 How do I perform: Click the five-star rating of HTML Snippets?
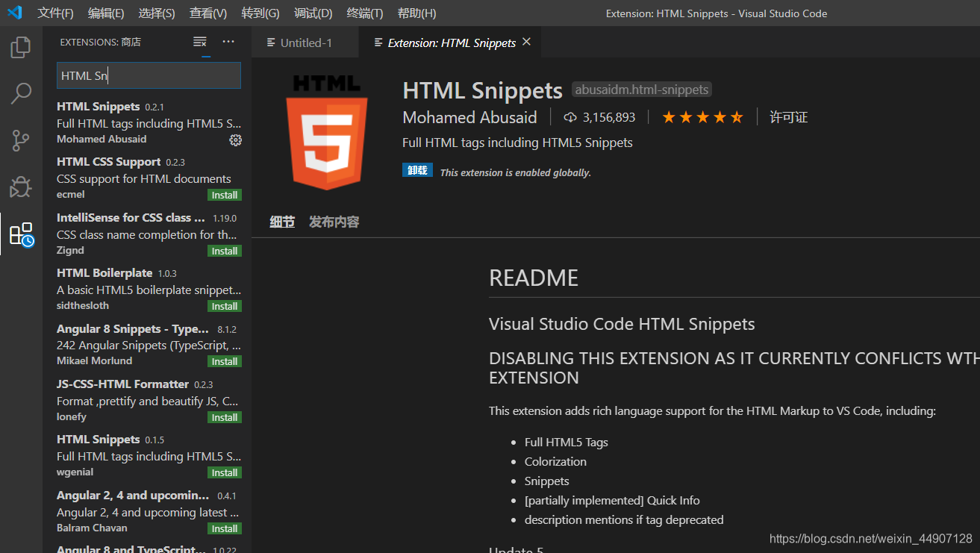click(702, 117)
